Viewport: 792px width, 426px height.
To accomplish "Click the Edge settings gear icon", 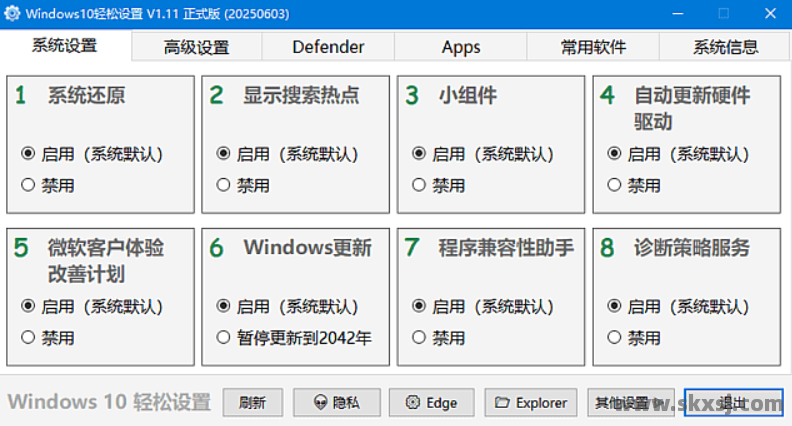I will point(412,403).
